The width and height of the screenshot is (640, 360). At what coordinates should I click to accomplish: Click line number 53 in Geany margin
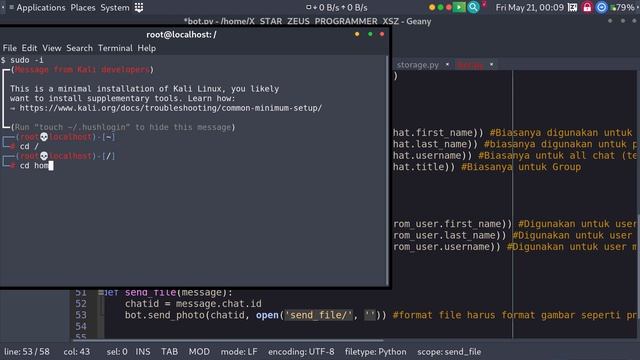pos(81,315)
